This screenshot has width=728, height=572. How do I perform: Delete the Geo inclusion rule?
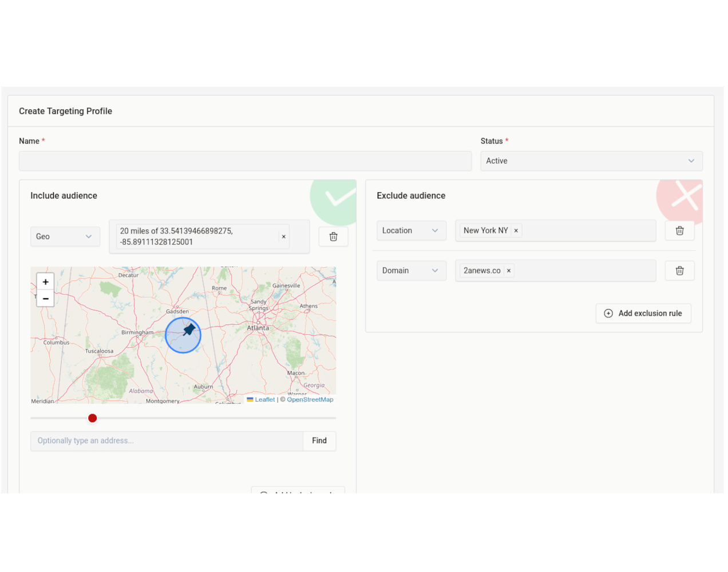point(333,237)
